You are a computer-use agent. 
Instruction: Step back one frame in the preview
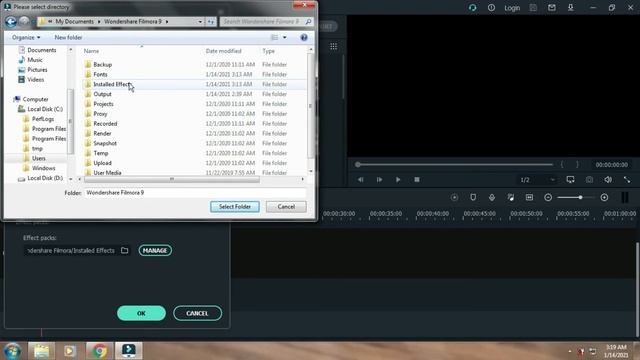(360, 180)
